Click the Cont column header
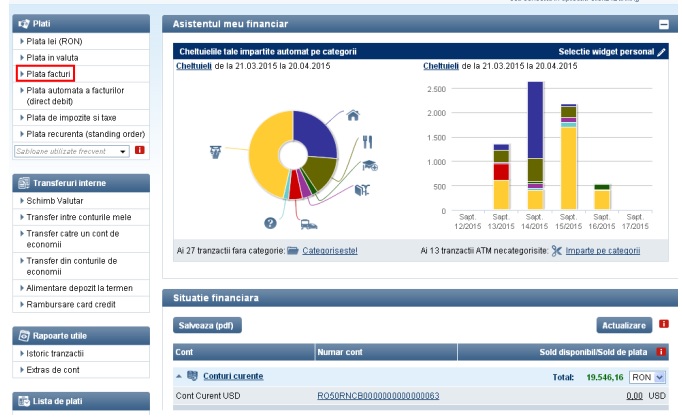The height and width of the screenshot is (420, 682). pos(244,352)
